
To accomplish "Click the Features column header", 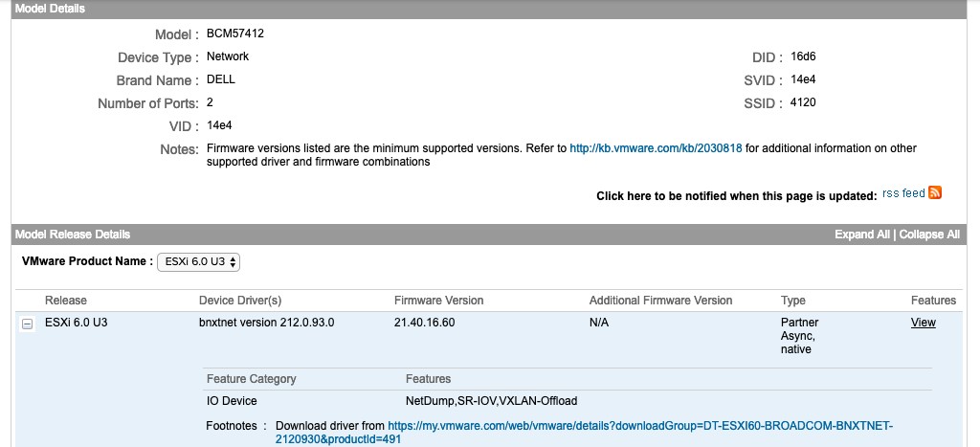I will pyautogui.click(x=934, y=301).
